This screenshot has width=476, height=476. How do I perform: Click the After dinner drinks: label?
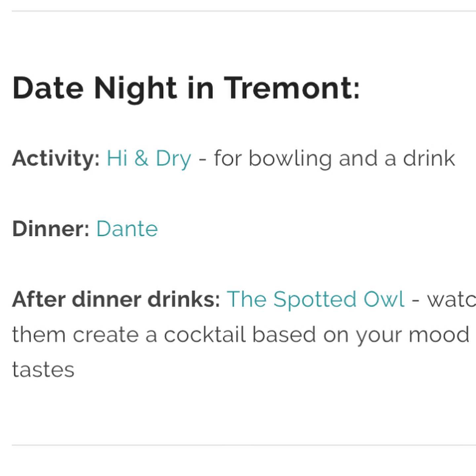[116, 299]
